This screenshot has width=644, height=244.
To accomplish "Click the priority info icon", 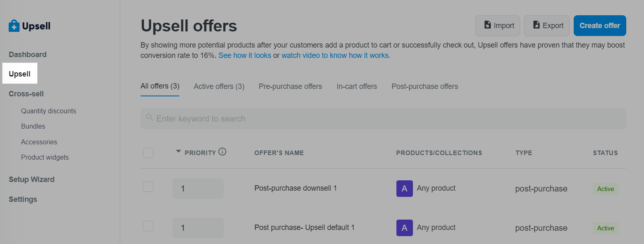I will (x=222, y=152).
